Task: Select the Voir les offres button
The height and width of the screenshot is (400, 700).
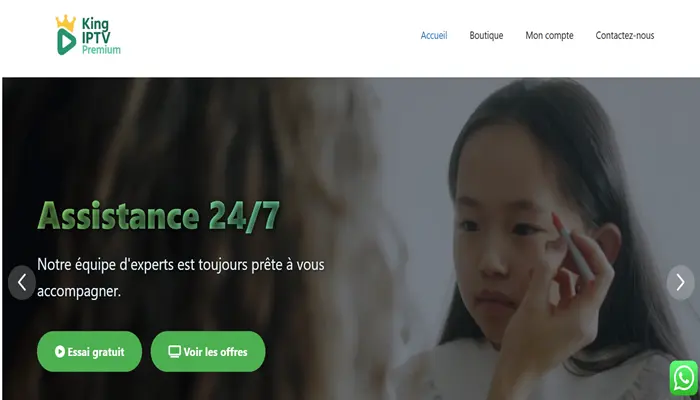Action: click(x=208, y=351)
